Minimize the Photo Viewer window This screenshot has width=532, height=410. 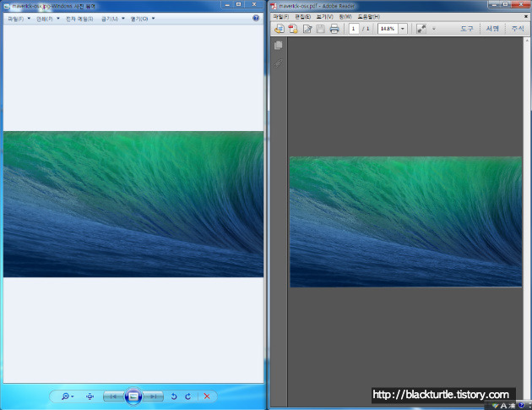pyautogui.click(x=227, y=4)
